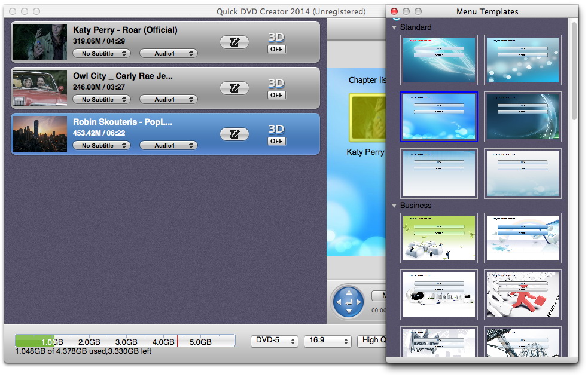Click the red capacity limit marker
This screenshot has width=588, height=377.
(x=178, y=341)
